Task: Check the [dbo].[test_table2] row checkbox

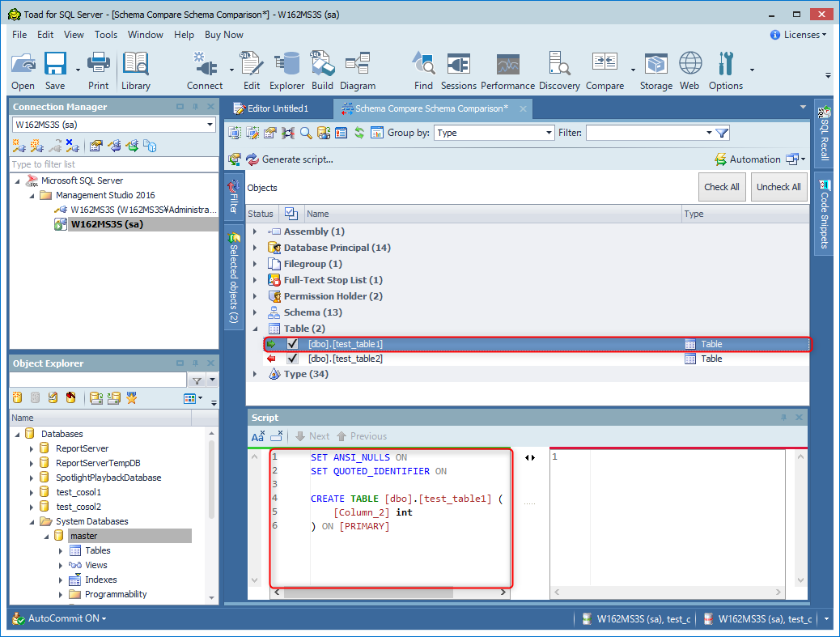Action: pos(292,359)
